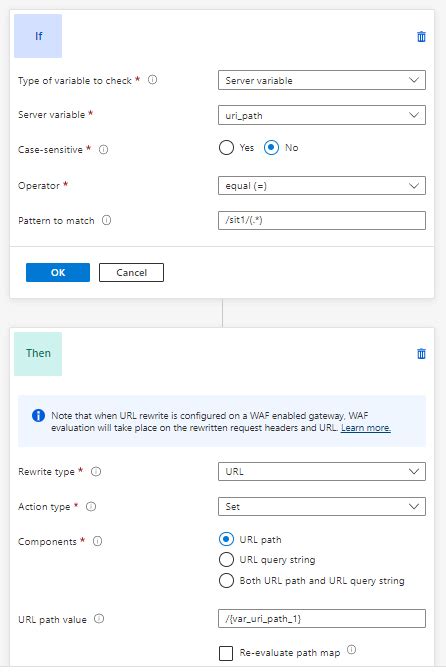Image resolution: width=446 pixels, height=672 pixels.
Task: Select the URL query string component
Action: pyautogui.click(x=226, y=560)
